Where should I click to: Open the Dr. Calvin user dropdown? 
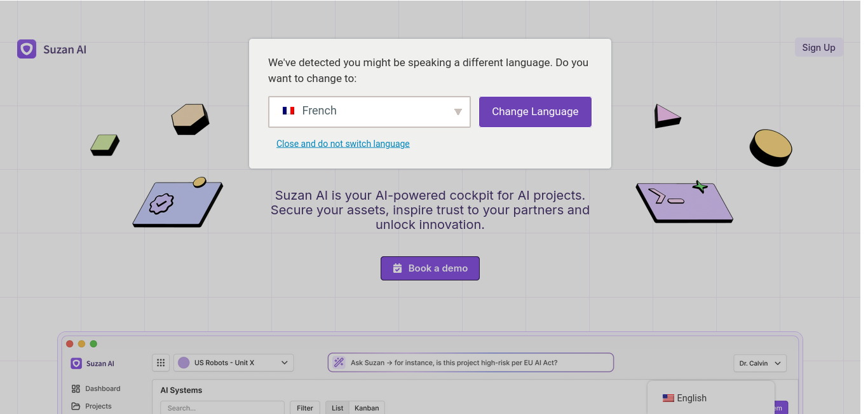point(760,363)
